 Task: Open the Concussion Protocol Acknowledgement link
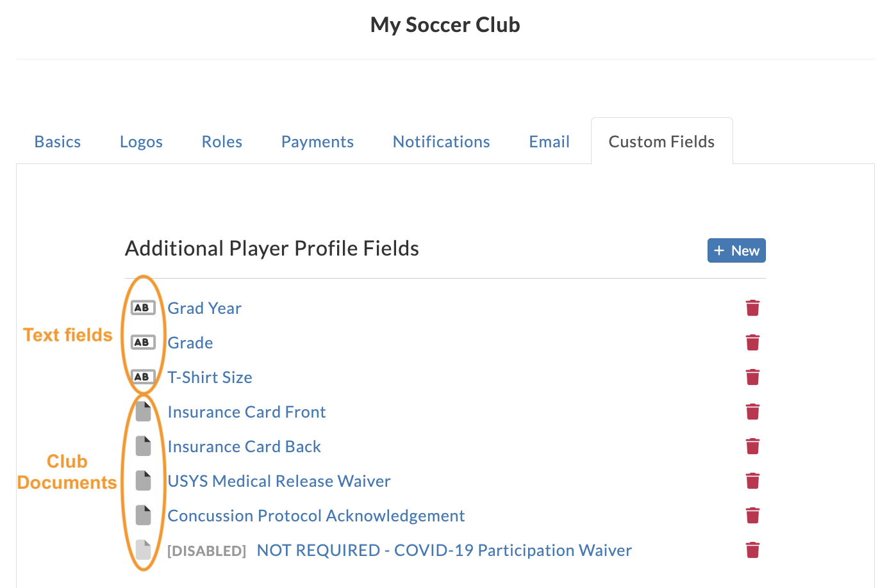pos(316,516)
